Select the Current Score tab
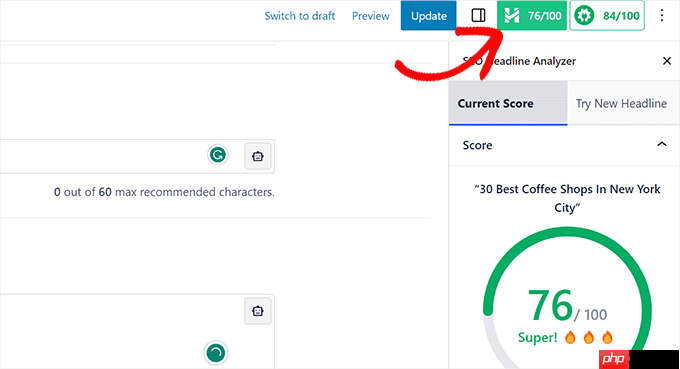The width and height of the screenshot is (680, 369). [x=508, y=103]
